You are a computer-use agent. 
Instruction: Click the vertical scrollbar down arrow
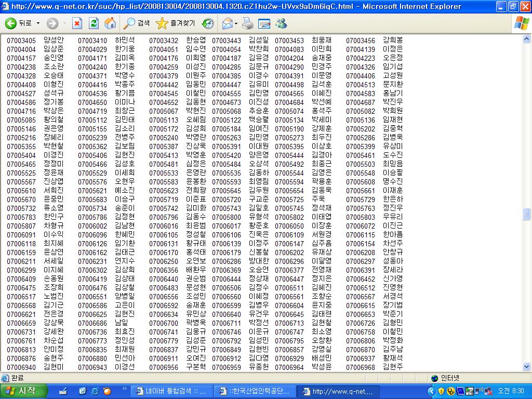527,367
